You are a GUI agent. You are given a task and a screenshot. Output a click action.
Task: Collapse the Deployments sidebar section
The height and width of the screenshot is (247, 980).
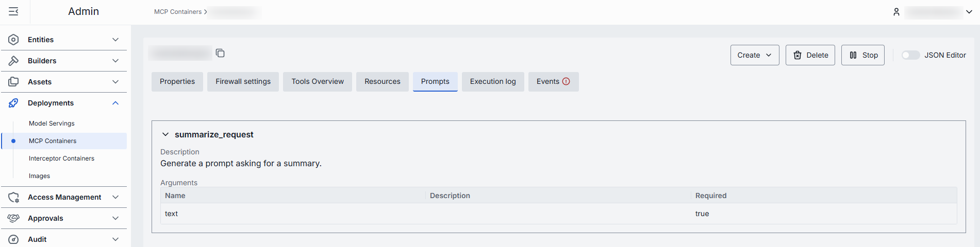coord(115,103)
